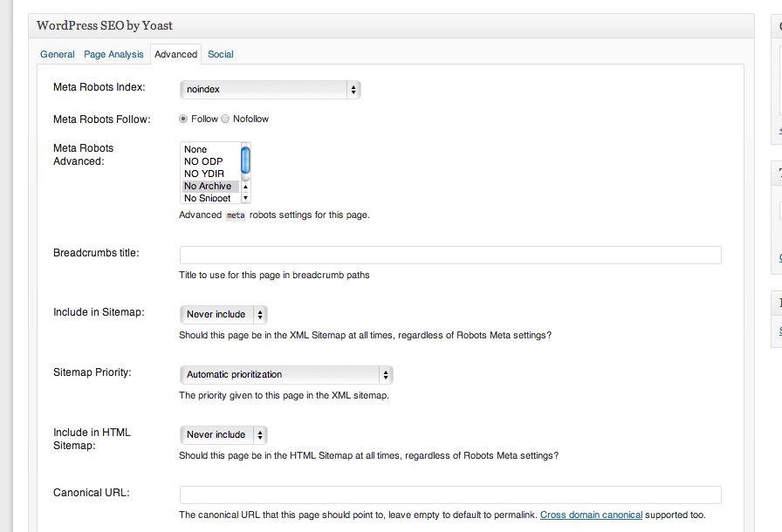782x532 pixels.
Task: Click into the Breadcrumbs title field
Action: point(450,255)
